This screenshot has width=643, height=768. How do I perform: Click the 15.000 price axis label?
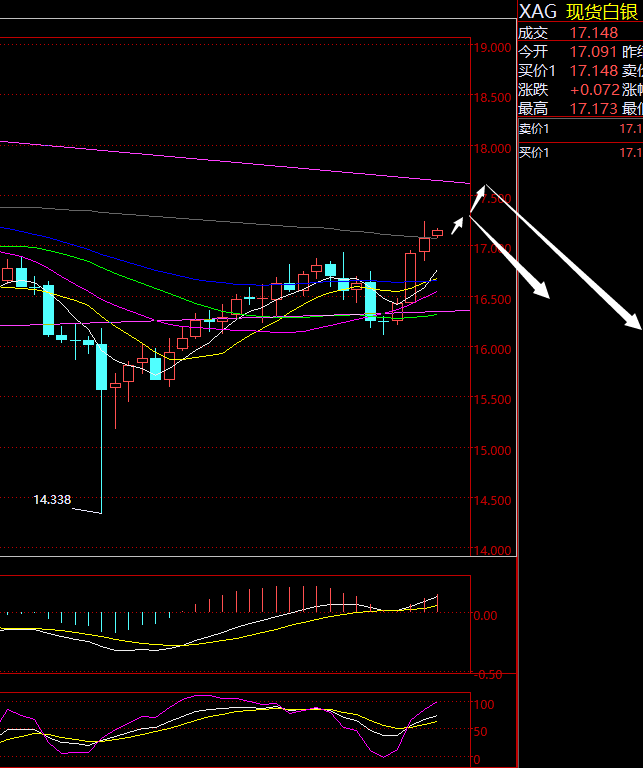(x=492, y=451)
